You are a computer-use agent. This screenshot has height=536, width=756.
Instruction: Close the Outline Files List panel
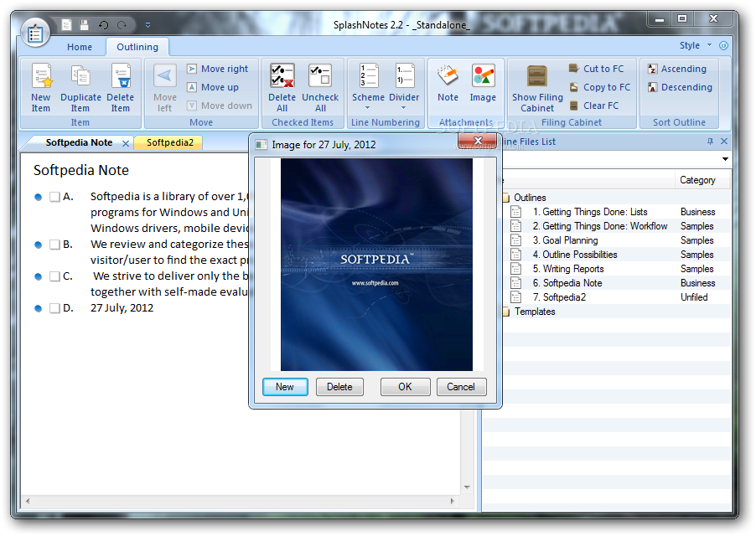723,141
